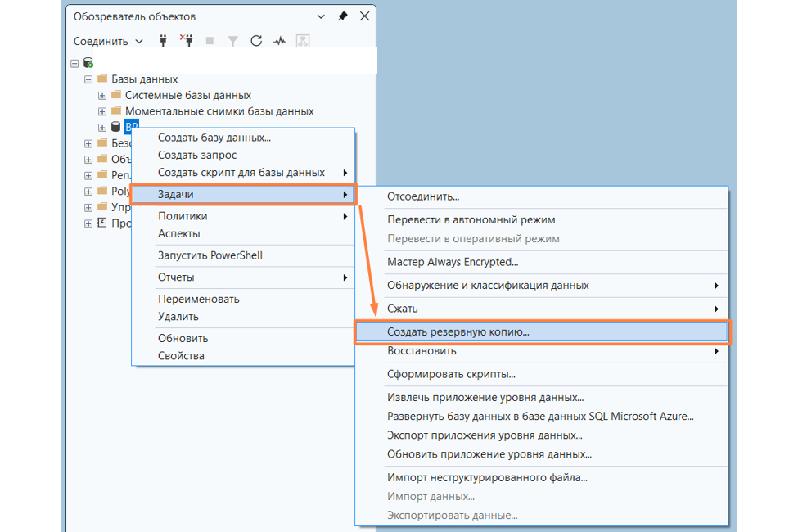Image resolution: width=798 pixels, height=532 pixels.
Task: Close the Обозреватель объектов panel
Action: pyautogui.click(x=364, y=16)
